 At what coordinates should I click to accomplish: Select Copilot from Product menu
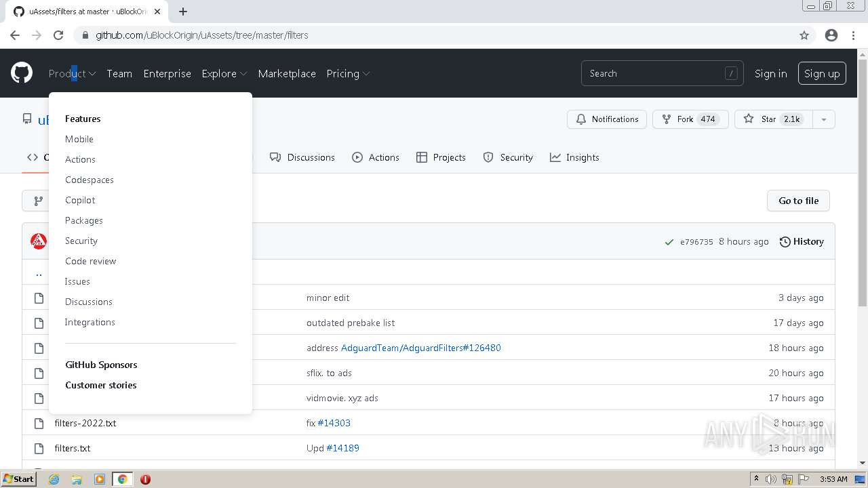click(80, 200)
